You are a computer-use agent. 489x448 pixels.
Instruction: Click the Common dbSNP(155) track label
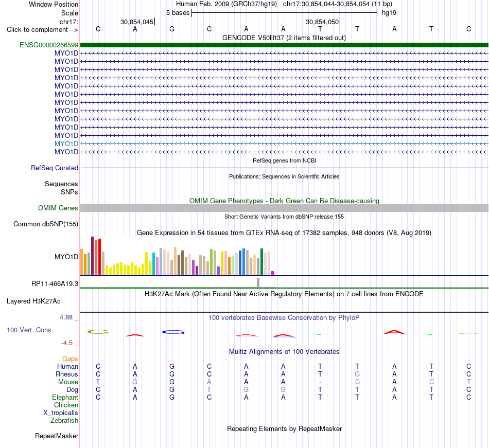[x=45, y=224]
